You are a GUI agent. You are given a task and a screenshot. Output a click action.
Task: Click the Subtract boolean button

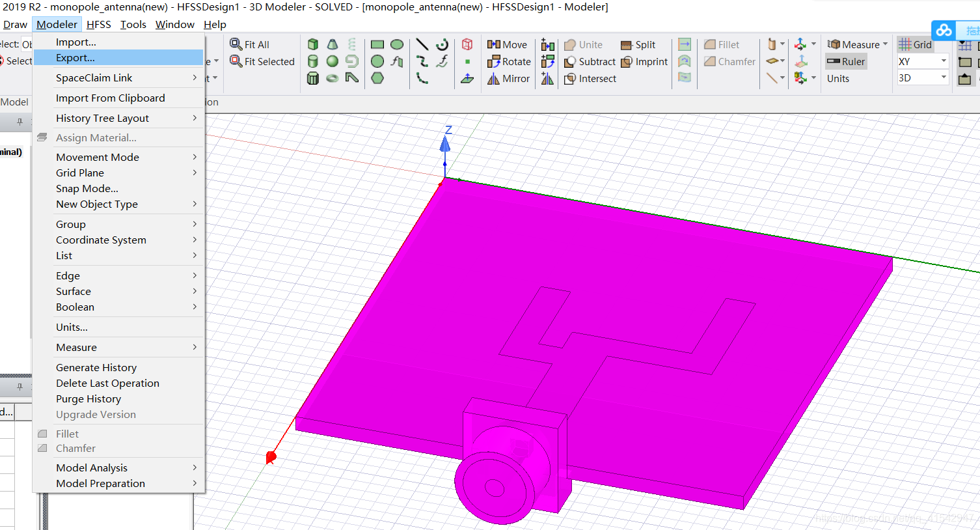(590, 61)
